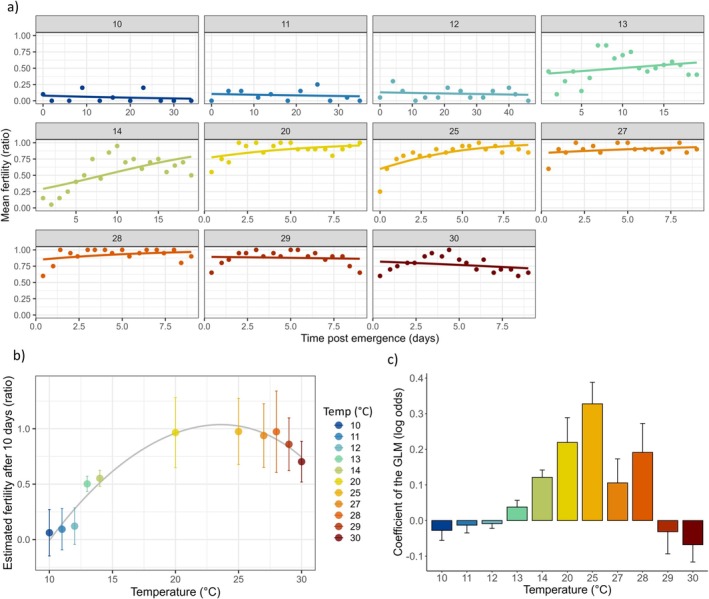The image size is (709, 599).
Task: Click 'Estimated fertility after 10 days' axis title
Action: [8, 473]
